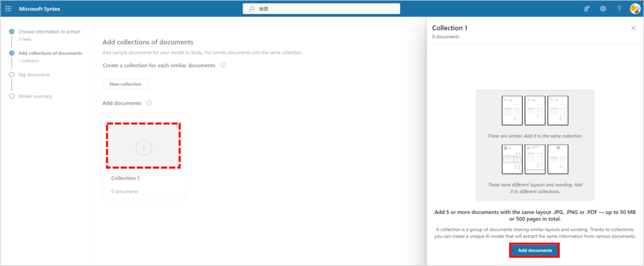Click the Microsoft Syntex title

40,9
